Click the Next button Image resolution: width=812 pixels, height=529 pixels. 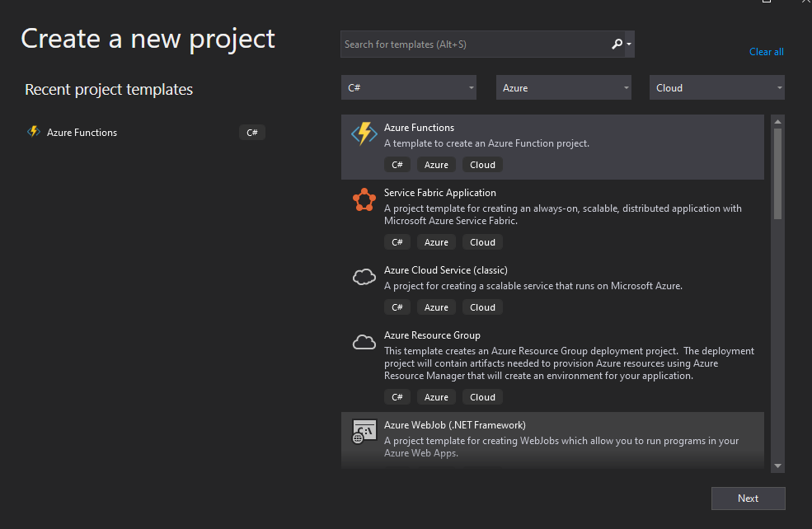[748, 498]
